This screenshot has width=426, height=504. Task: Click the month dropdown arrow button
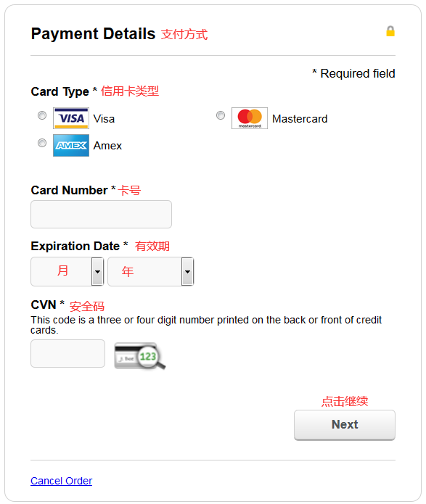pyautogui.click(x=97, y=272)
